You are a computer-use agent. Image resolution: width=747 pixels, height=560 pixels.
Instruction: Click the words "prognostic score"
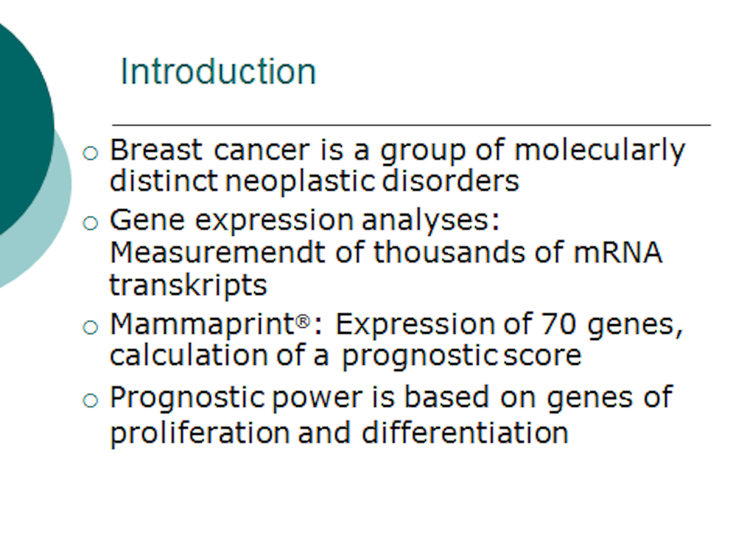[461, 356]
